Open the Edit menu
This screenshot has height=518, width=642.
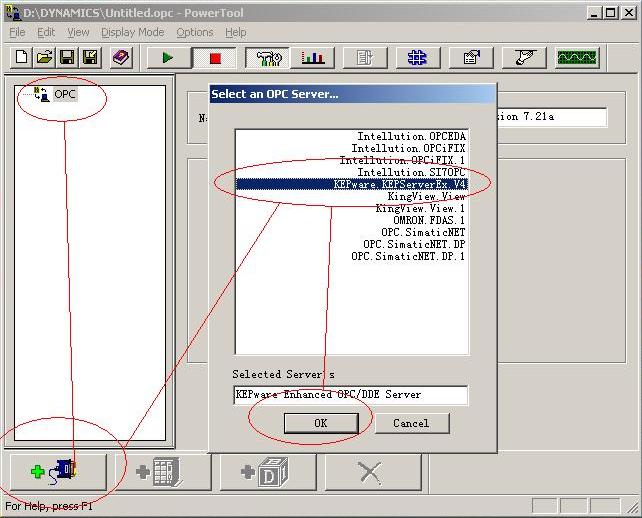46,32
